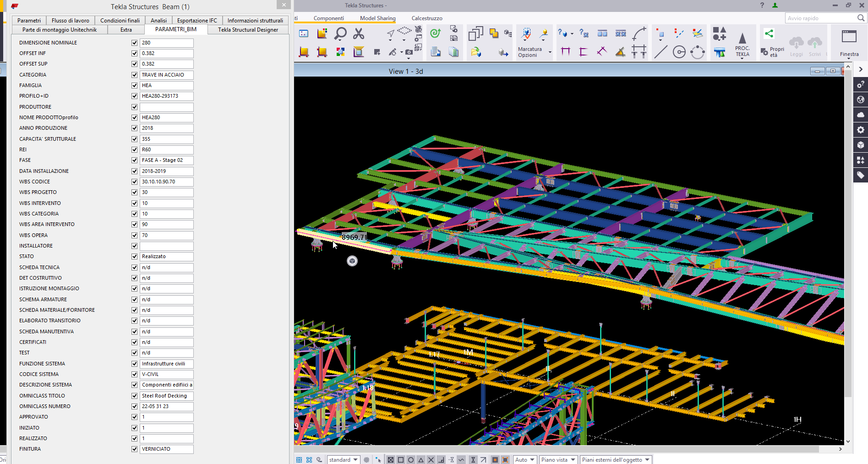Click the yellow overlapping squares icon
Image resolution: width=868 pixels, height=464 pixels.
pyautogui.click(x=494, y=33)
